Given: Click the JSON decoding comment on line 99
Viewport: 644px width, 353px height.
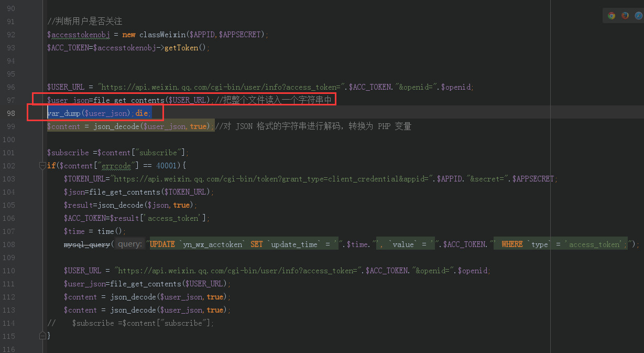Looking at the screenshot, I should [313, 126].
